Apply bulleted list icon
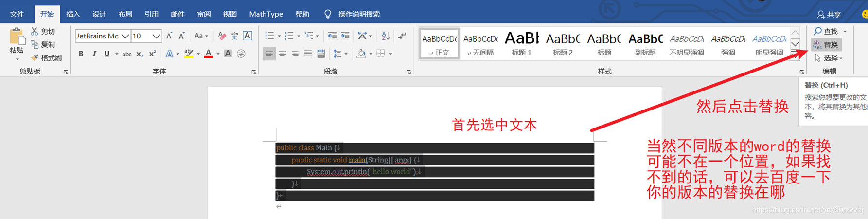 269,36
